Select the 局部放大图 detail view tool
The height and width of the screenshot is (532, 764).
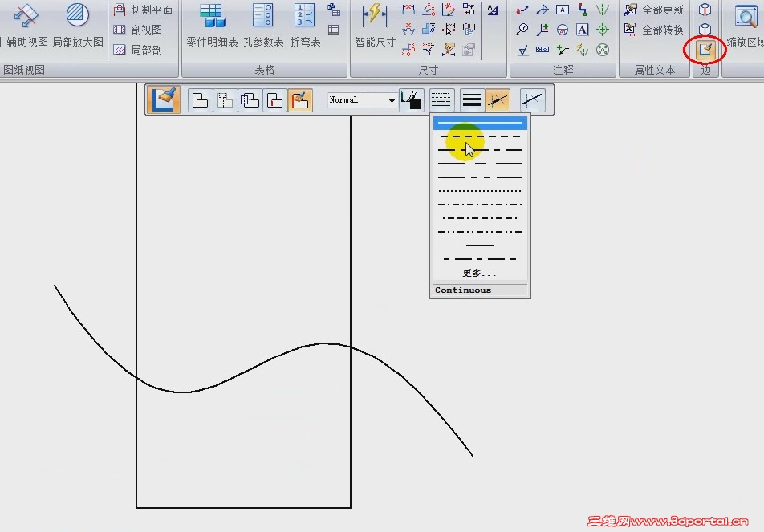tap(78, 26)
